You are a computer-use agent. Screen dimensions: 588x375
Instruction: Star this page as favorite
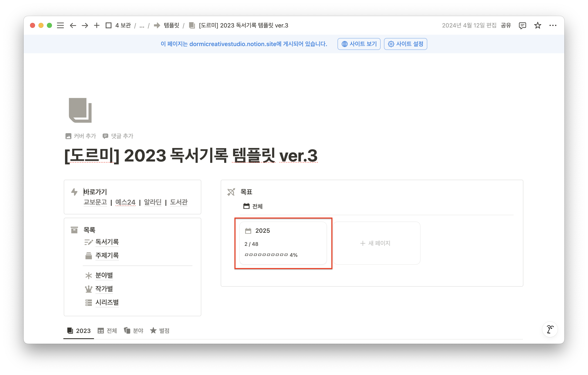click(x=538, y=25)
